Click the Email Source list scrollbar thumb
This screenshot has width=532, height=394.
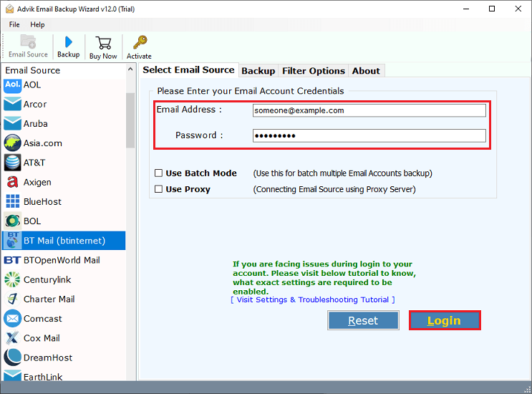[130, 120]
